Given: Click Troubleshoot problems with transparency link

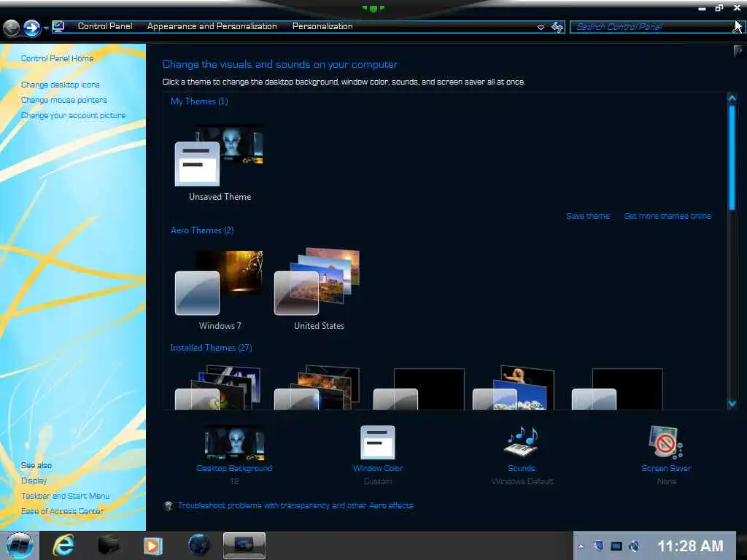Looking at the screenshot, I should point(295,505).
